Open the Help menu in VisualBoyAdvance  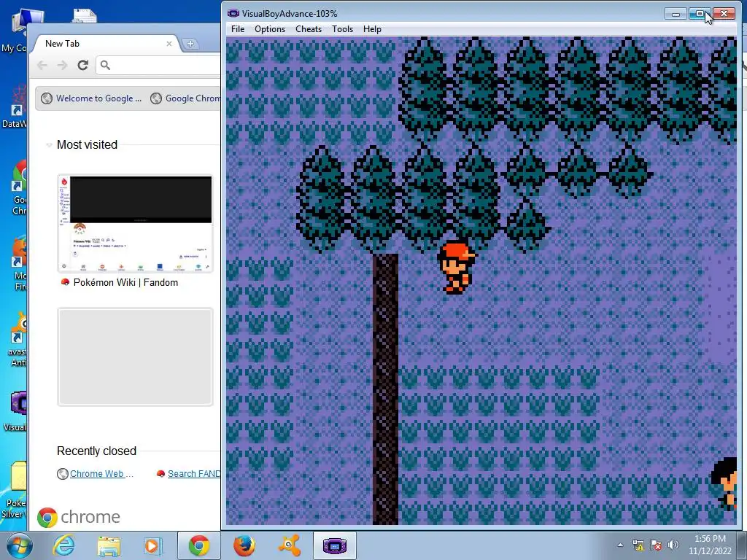click(x=372, y=29)
